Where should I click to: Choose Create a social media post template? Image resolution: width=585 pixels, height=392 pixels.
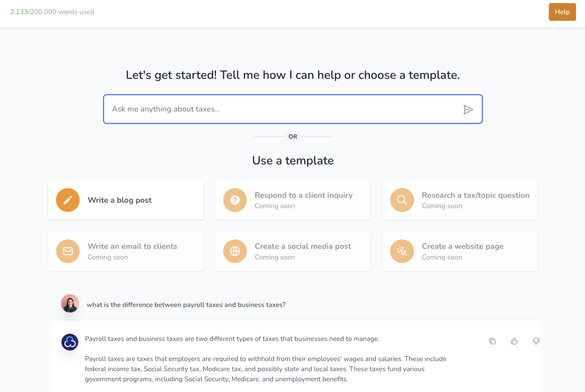(302, 246)
